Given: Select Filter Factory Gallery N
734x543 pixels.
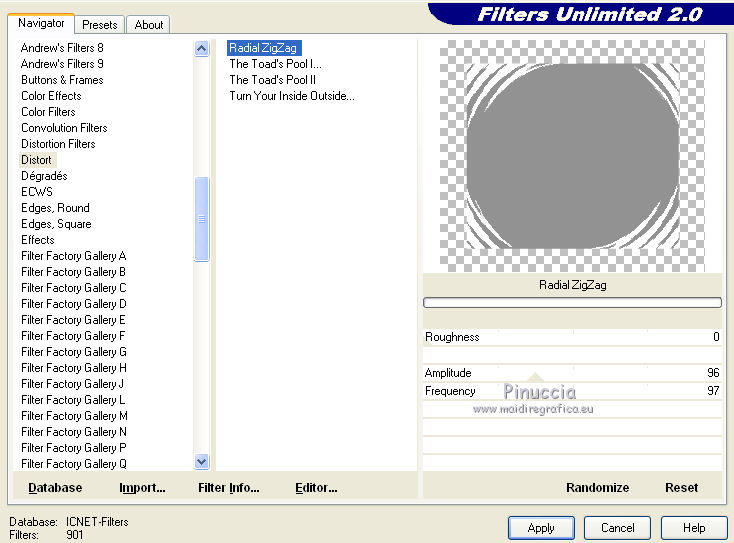Looking at the screenshot, I should click(73, 431).
